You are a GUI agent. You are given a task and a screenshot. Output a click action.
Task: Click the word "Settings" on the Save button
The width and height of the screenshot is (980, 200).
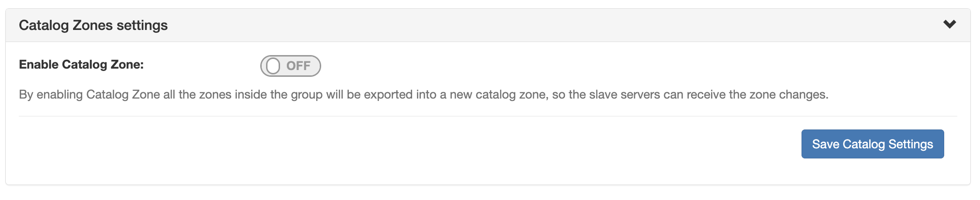911,144
